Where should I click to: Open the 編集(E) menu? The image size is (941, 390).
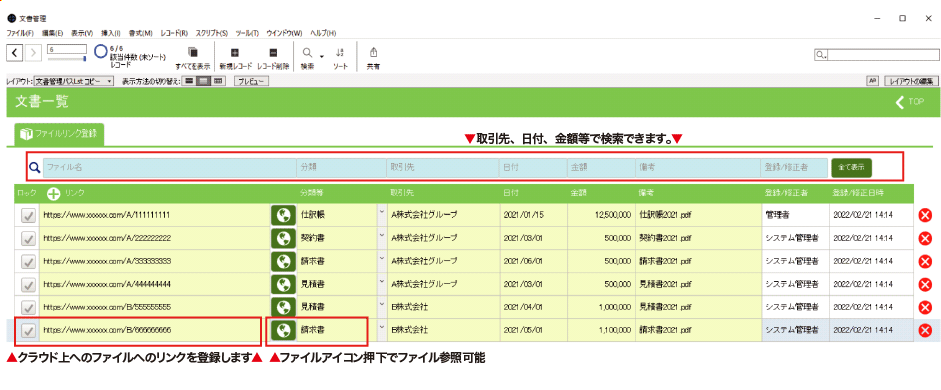[x=53, y=33]
